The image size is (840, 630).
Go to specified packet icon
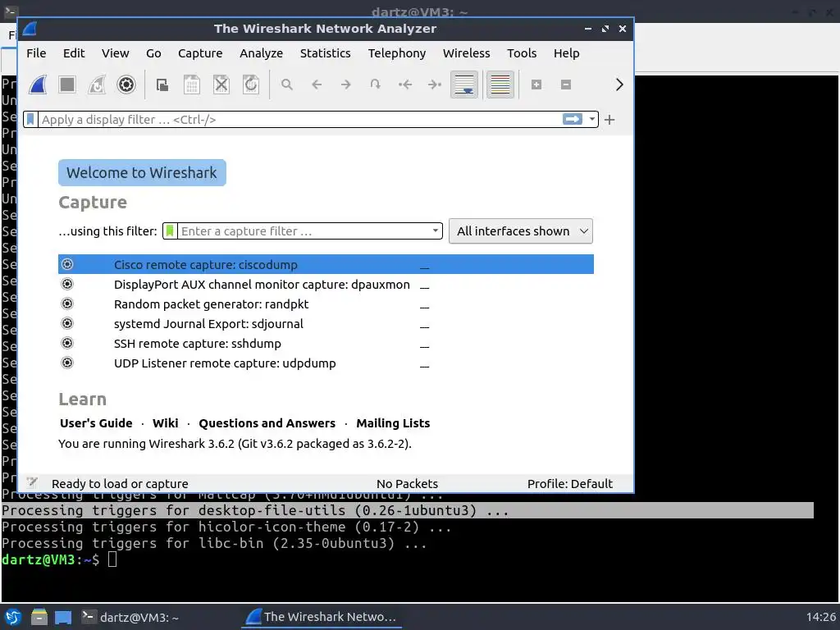click(376, 84)
